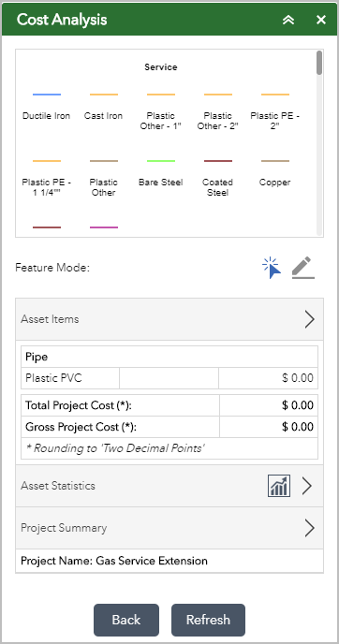Activate the edit pencil feature mode tool

[x=303, y=268]
